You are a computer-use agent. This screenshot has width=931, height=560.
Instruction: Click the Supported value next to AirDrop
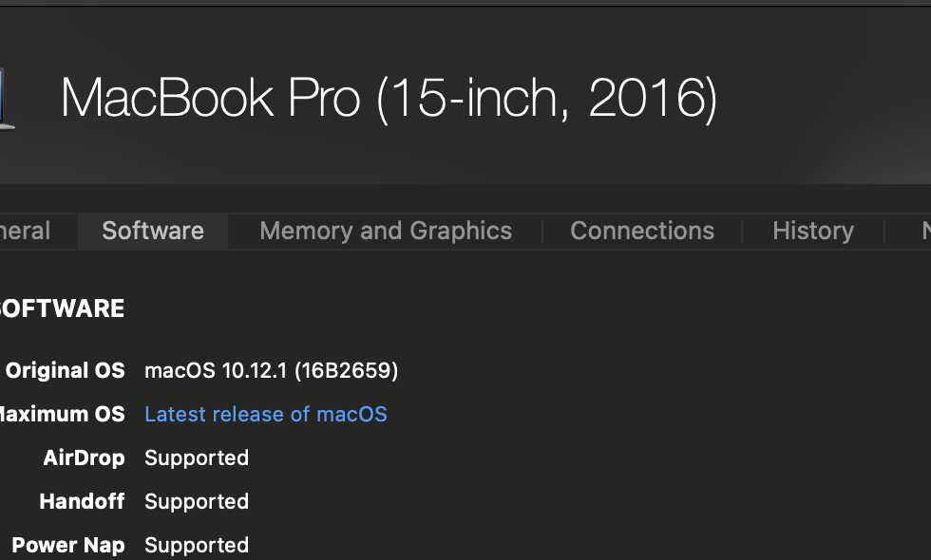pos(197,457)
